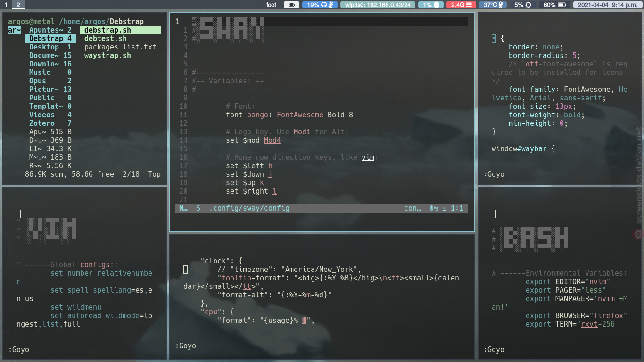
Task: Click the wlp3s0 network address module
Action: [377, 5]
